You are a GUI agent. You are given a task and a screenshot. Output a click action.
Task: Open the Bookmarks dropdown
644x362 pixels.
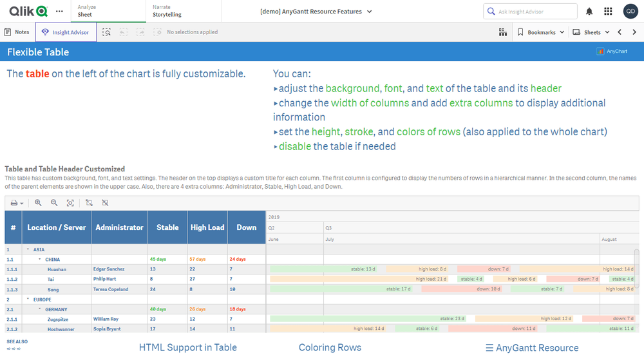point(541,32)
